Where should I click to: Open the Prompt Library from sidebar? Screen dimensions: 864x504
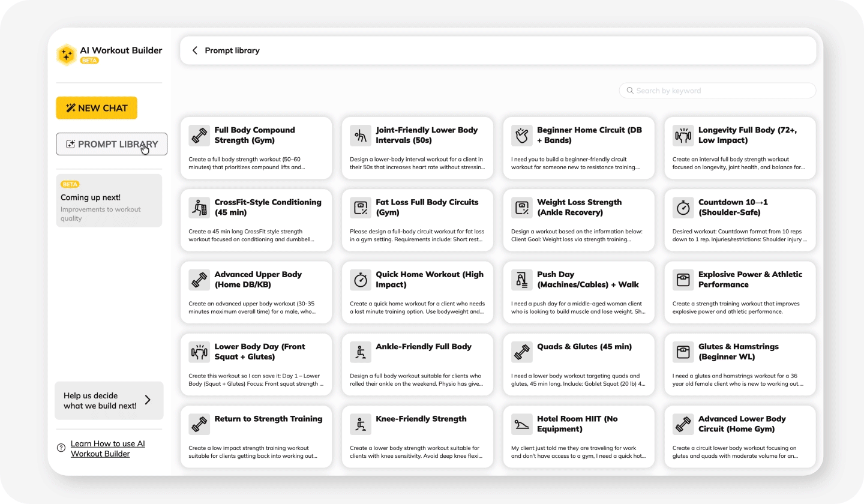tap(112, 144)
